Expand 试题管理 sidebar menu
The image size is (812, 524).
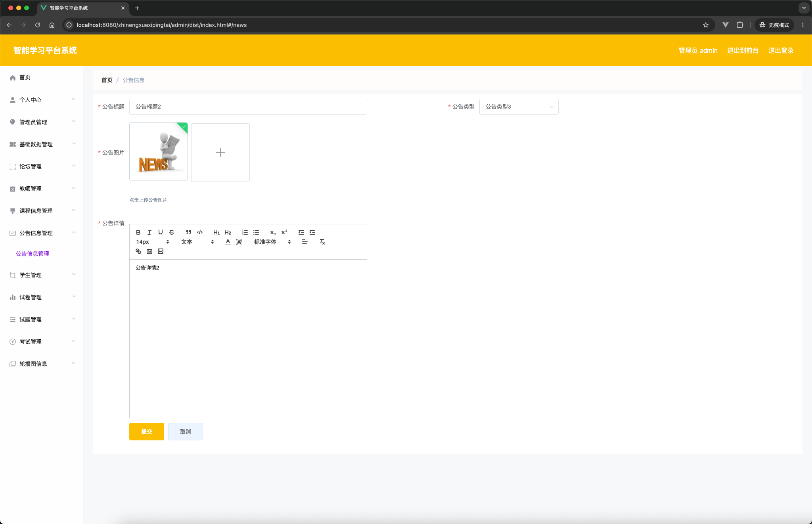[42, 319]
